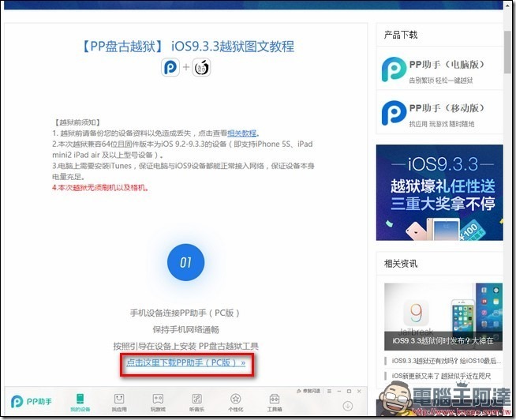Click the blue PP icon under the title

click(x=170, y=67)
